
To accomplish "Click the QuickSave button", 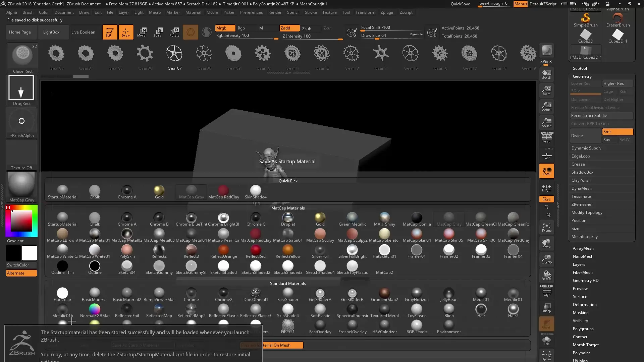I will coord(460,4).
